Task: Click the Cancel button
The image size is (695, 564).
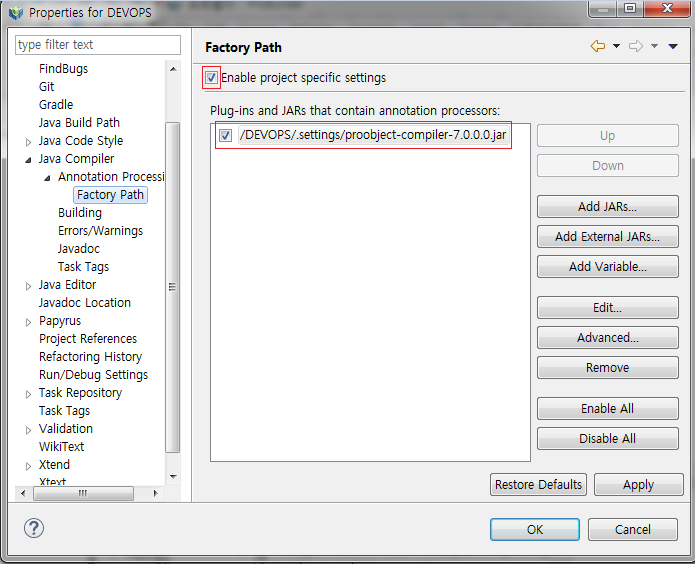Action: click(x=633, y=529)
